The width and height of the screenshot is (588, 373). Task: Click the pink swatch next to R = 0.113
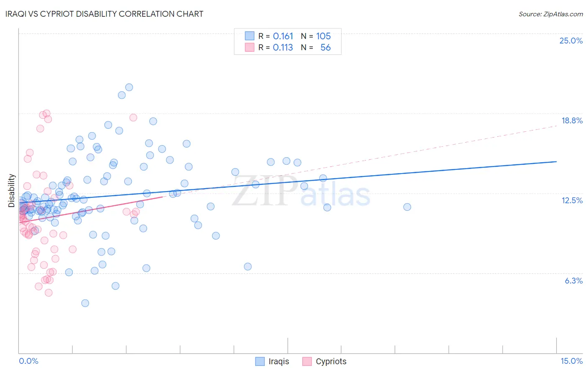click(250, 47)
